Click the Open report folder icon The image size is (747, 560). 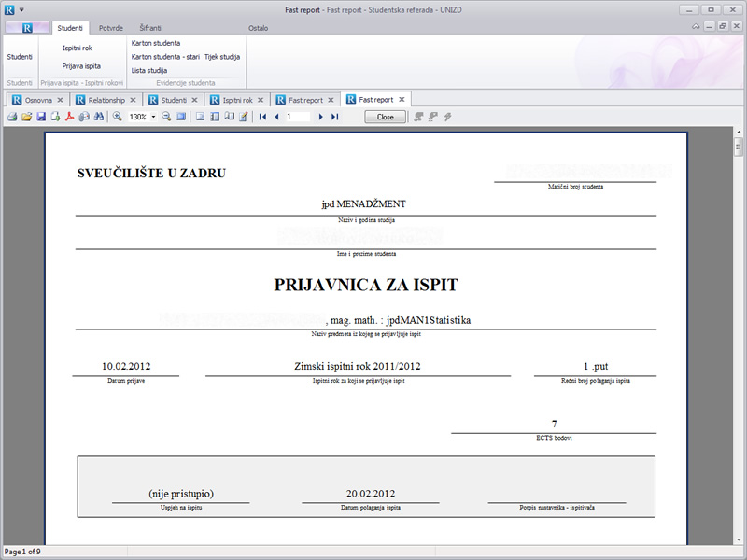click(27, 117)
